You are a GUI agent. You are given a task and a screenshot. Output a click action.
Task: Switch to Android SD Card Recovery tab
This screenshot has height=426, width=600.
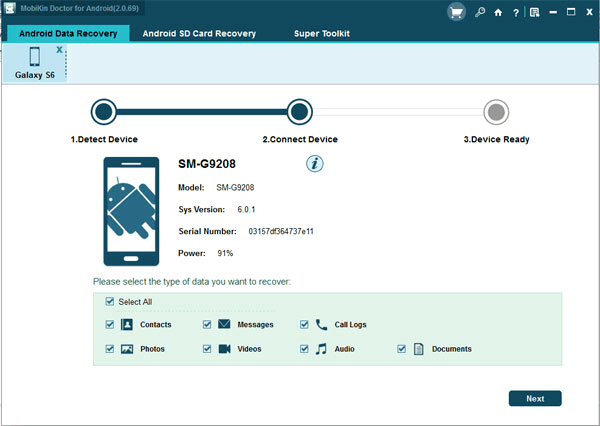(199, 33)
